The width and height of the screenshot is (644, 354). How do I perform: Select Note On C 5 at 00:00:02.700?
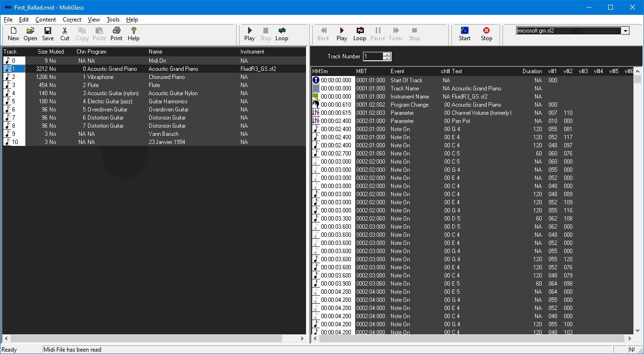(473, 154)
